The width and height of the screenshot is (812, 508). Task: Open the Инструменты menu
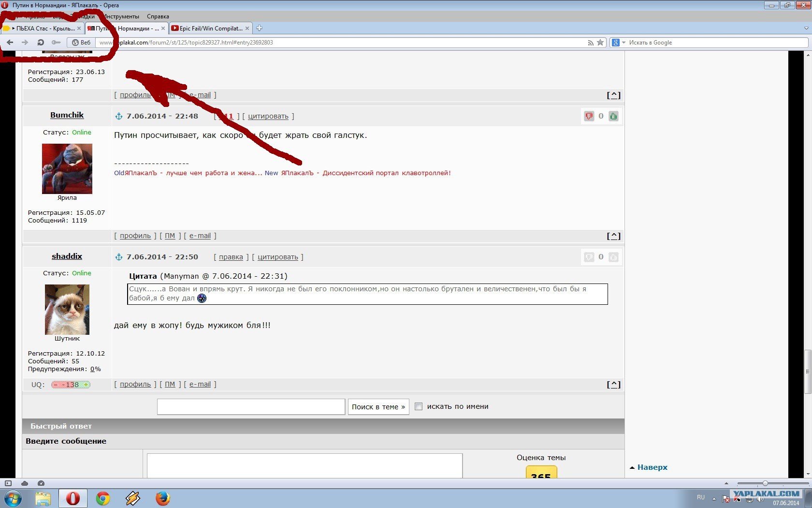121,16
